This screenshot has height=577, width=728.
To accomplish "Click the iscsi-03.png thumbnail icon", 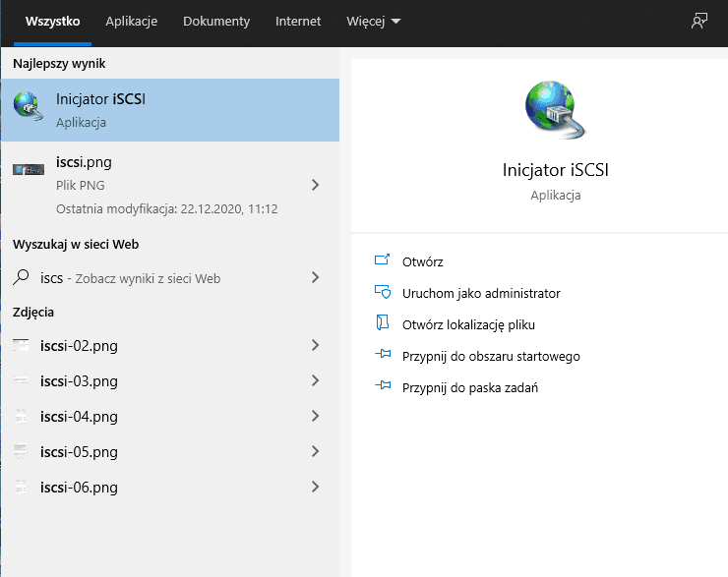I will tap(21, 380).
